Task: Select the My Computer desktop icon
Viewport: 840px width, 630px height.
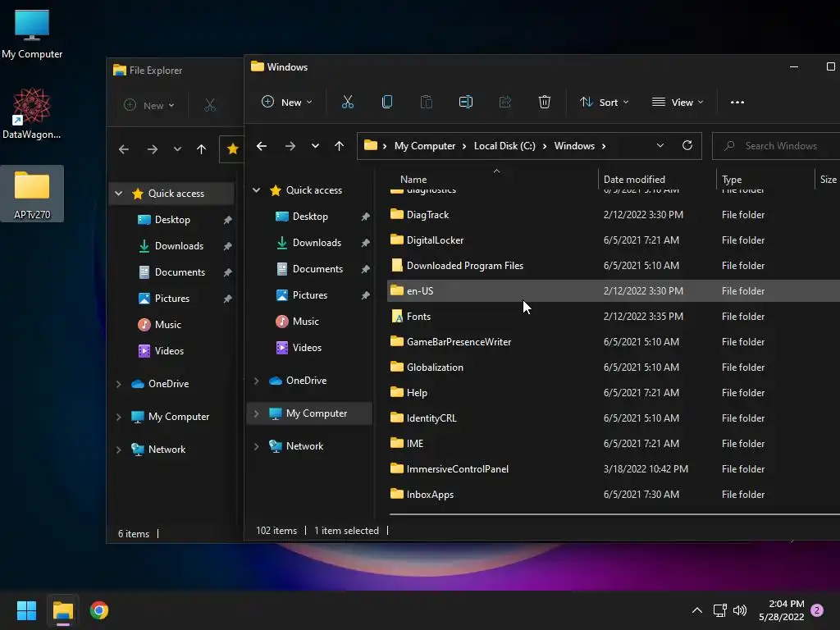Action: click(32, 34)
